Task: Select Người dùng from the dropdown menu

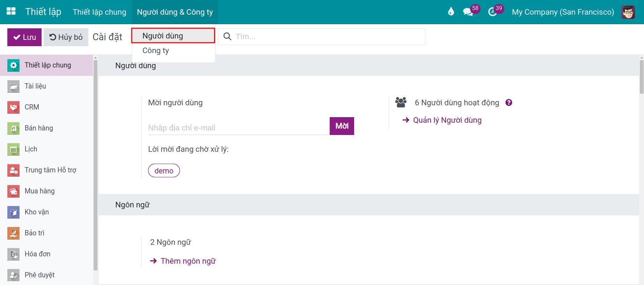Action: pyautogui.click(x=173, y=36)
